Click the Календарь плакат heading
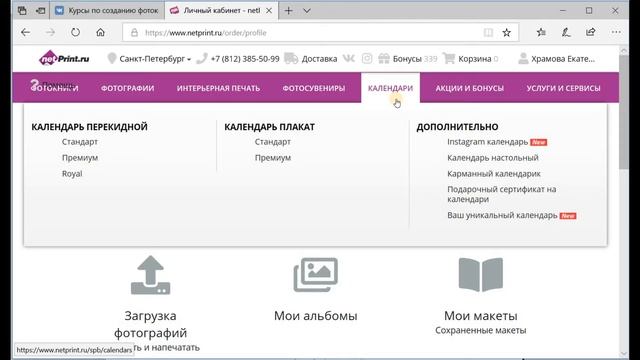 pos(269,127)
